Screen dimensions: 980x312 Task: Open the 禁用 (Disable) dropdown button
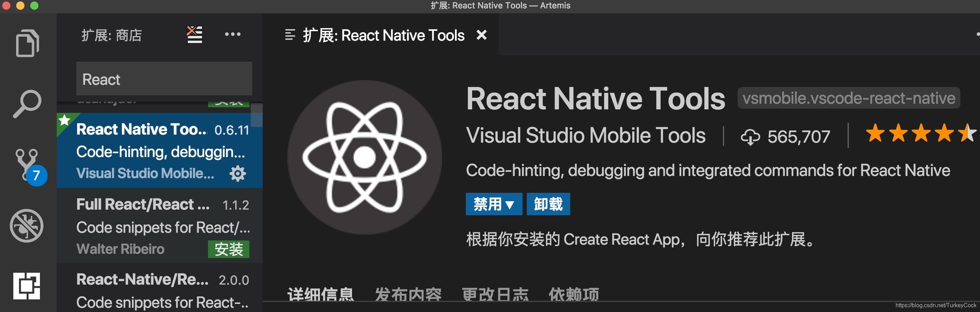494,204
